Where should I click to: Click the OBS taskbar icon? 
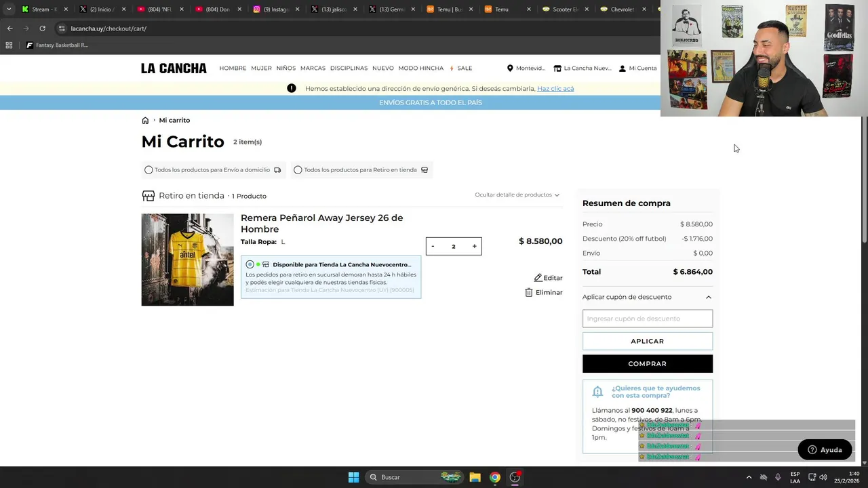tap(515, 477)
